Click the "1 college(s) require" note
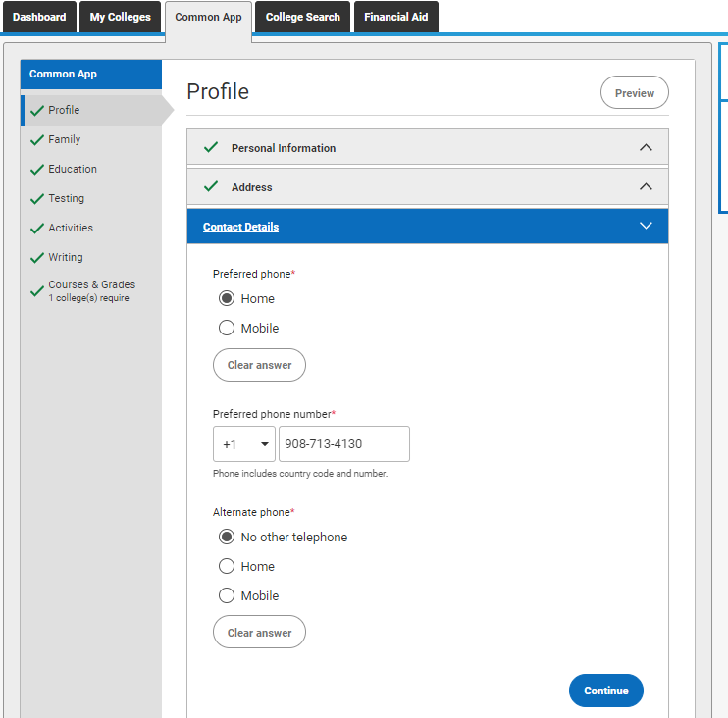728x718 pixels. click(88, 298)
